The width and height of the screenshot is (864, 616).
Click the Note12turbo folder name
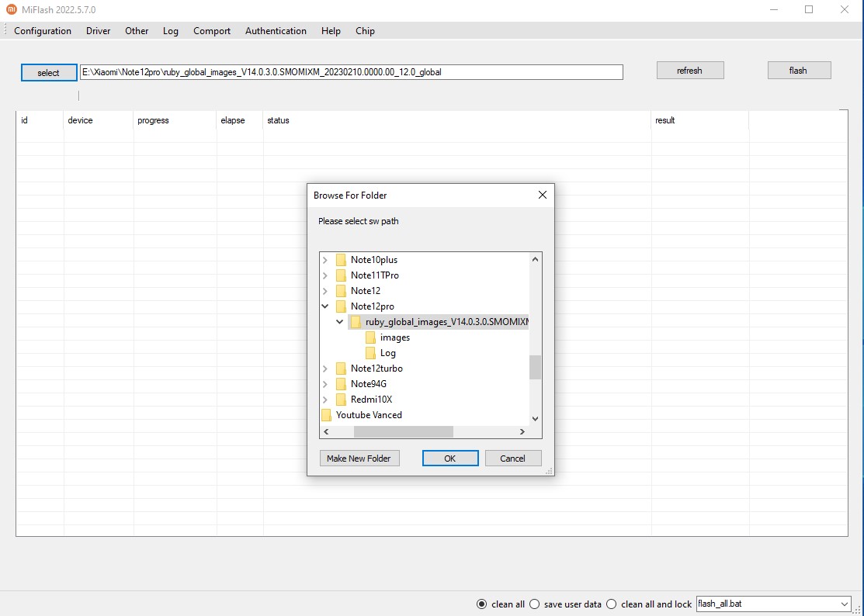click(x=377, y=369)
